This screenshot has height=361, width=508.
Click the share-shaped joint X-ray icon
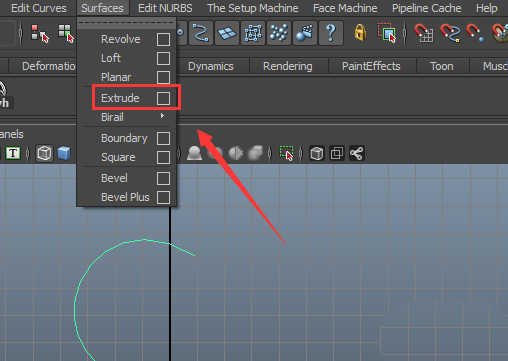click(x=356, y=153)
